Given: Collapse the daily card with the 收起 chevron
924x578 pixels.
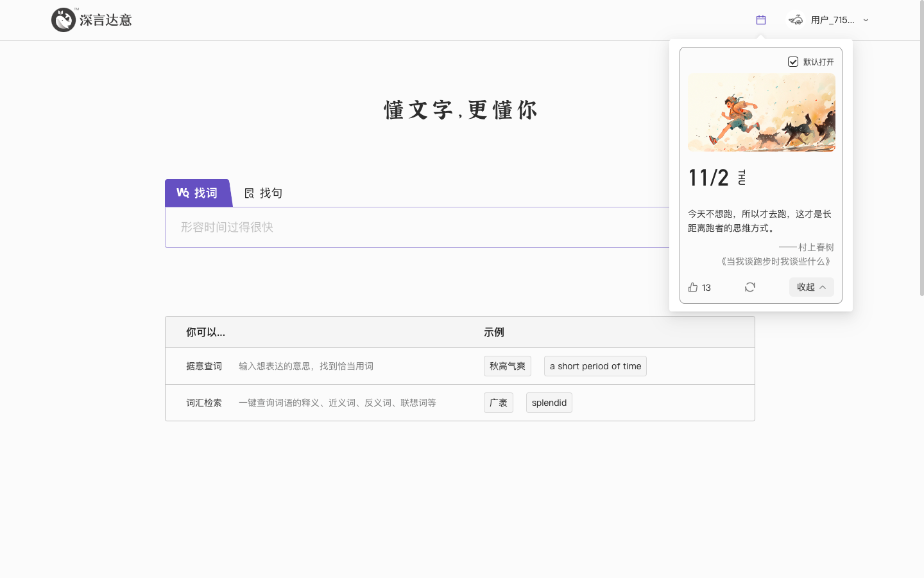Looking at the screenshot, I should (x=823, y=287).
